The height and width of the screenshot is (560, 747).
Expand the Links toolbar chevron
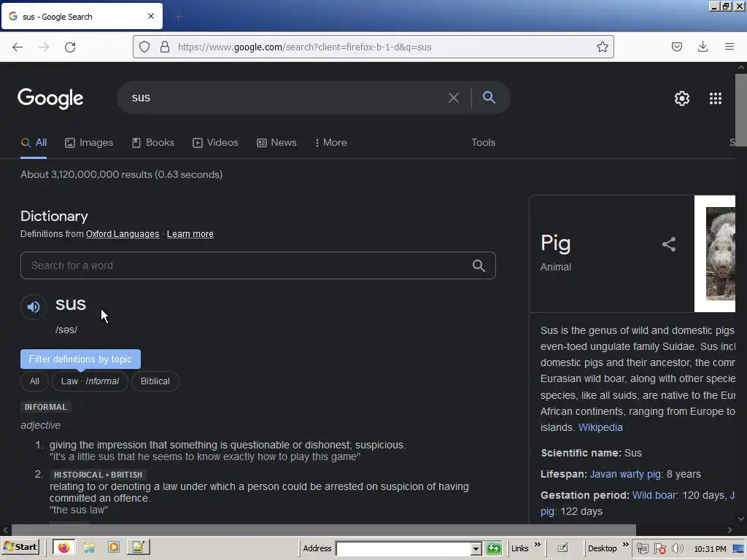(538, 545)
